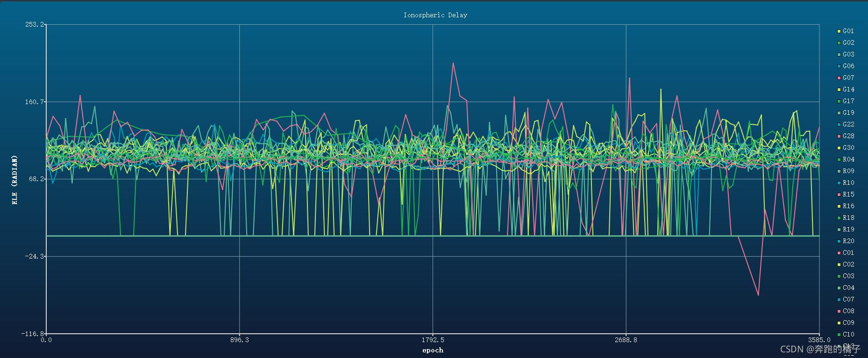Click the R04 legend entry
This screenshot has width=868, height=358.
pyautogui.click(x=846, y=160)
